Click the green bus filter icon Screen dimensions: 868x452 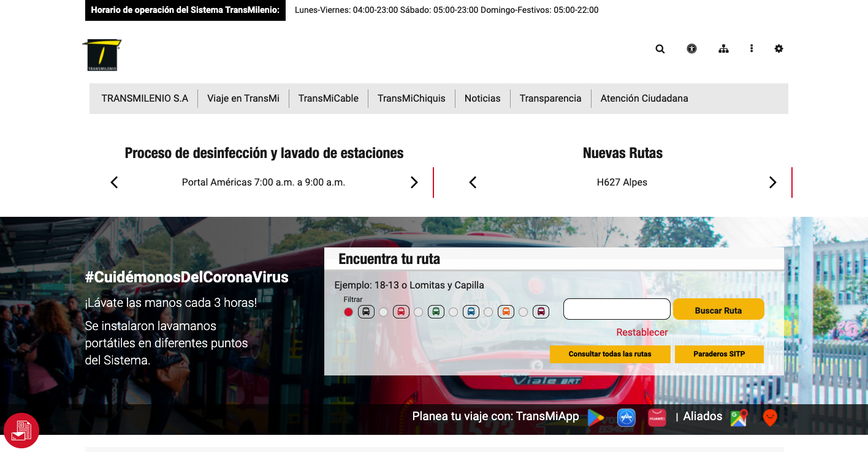point(436,312)
